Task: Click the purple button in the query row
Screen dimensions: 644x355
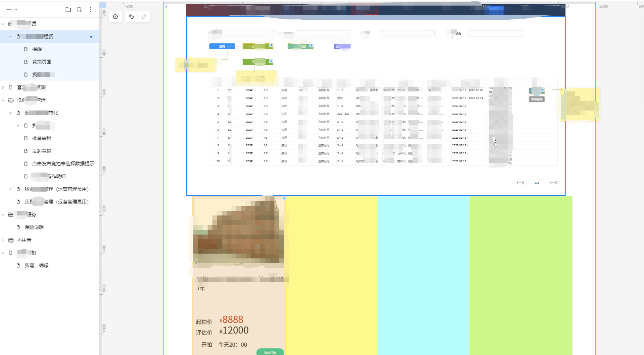Action: [x=342, y=47]
